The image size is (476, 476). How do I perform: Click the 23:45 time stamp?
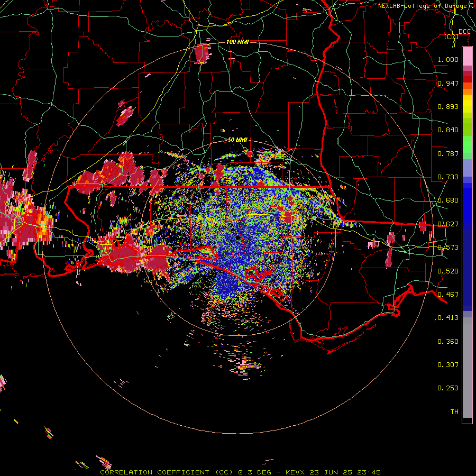pos(369,472)
